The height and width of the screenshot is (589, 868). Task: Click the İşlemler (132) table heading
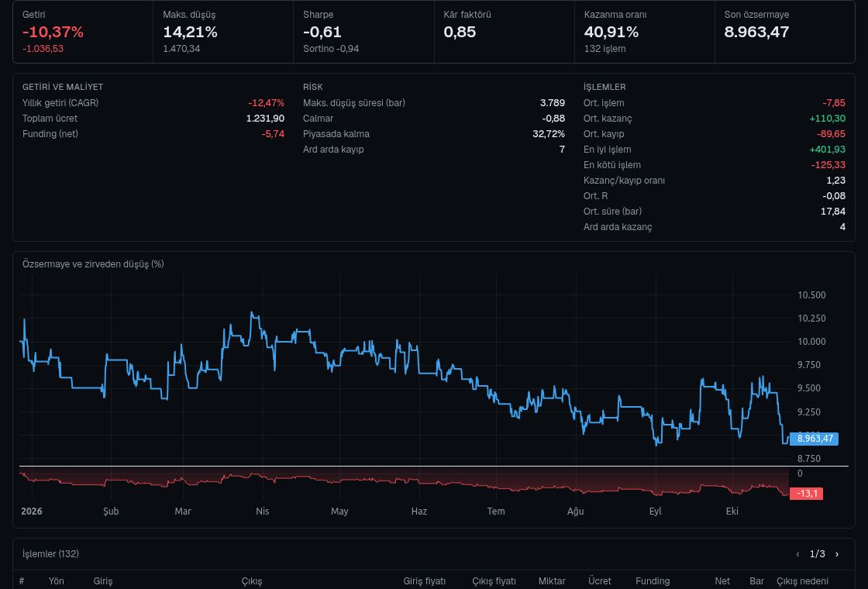[50, 554]
